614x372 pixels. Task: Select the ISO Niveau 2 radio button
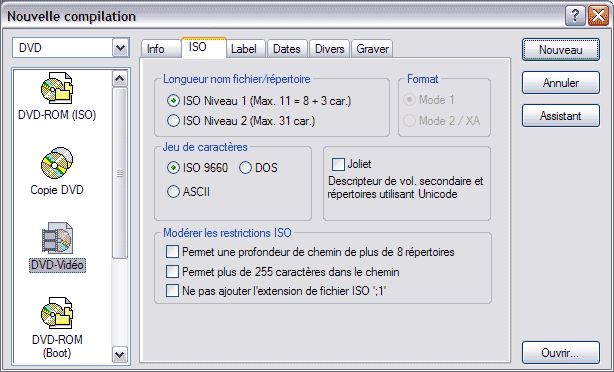click(173, 121)
